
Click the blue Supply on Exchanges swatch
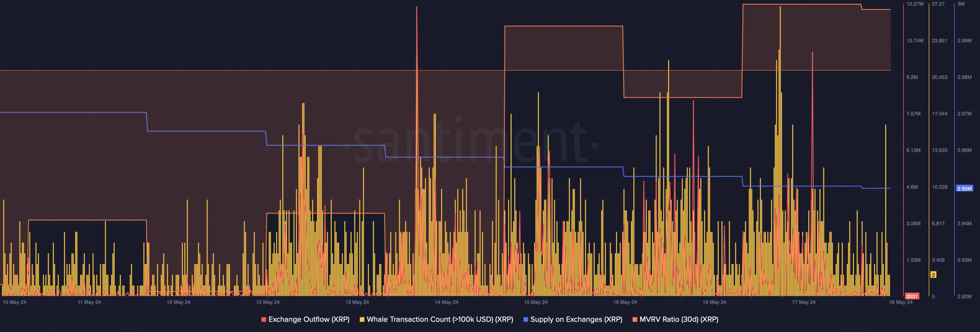point(526,319)
